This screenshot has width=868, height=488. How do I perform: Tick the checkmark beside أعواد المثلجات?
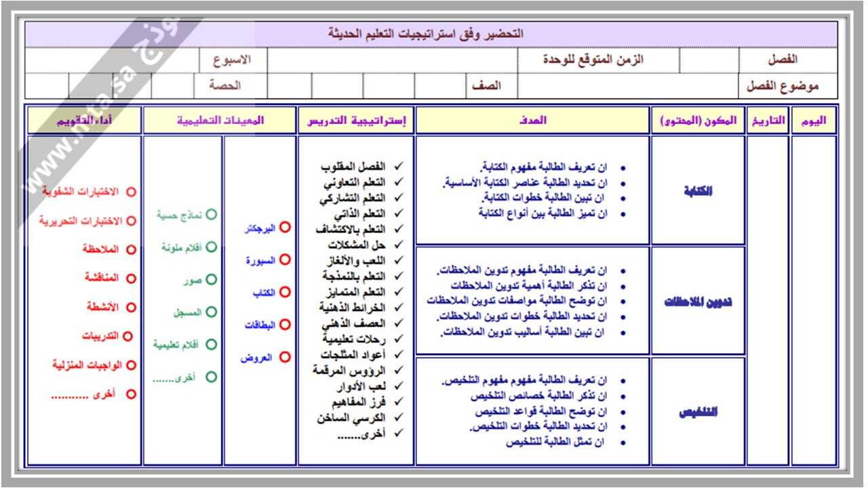coord(399,354)
